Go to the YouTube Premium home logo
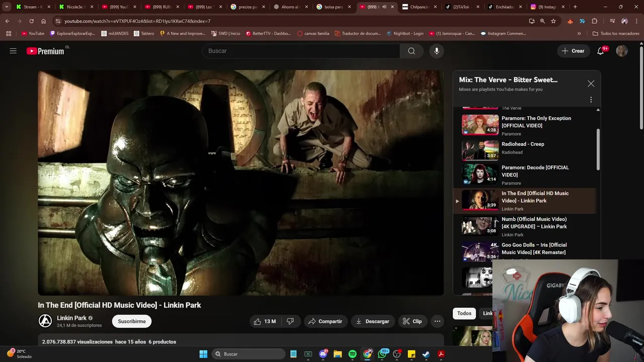This screenshot has height=362, width=644. coord(45,51)
